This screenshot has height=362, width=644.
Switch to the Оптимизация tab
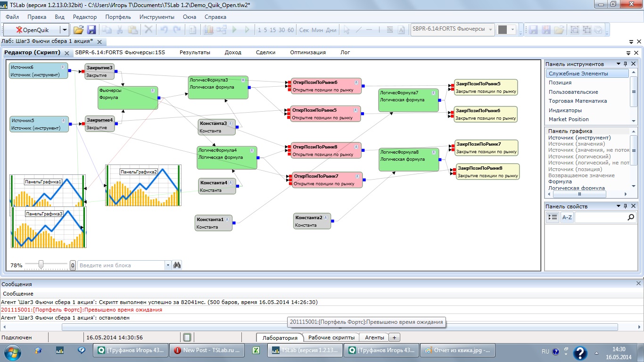307,52
